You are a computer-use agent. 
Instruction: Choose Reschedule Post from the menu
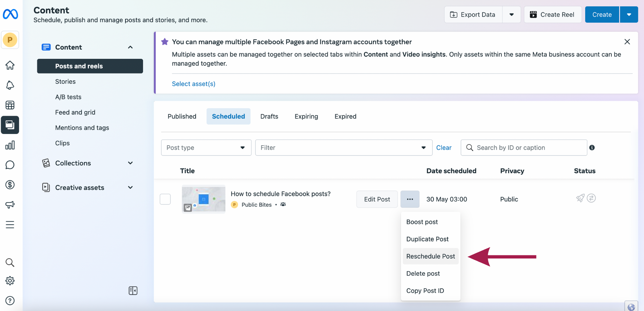tap(430, 256)
